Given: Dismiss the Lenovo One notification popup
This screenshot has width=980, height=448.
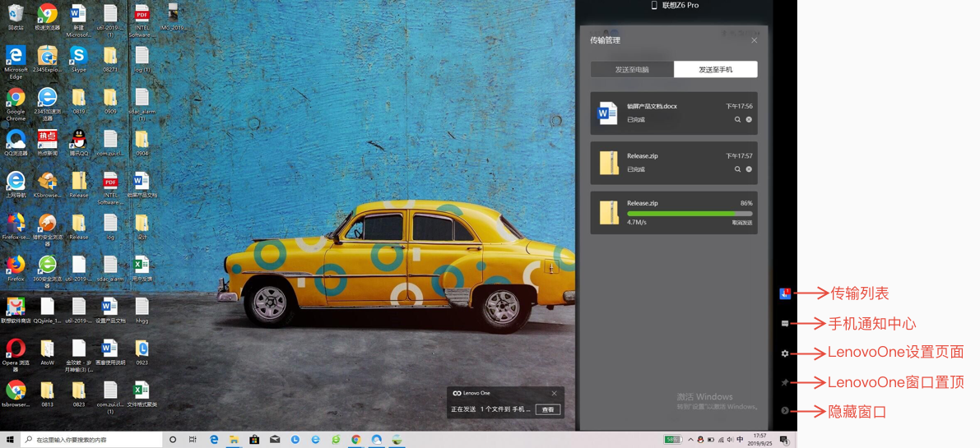Looking at the screenshot, I should point(554,394).
